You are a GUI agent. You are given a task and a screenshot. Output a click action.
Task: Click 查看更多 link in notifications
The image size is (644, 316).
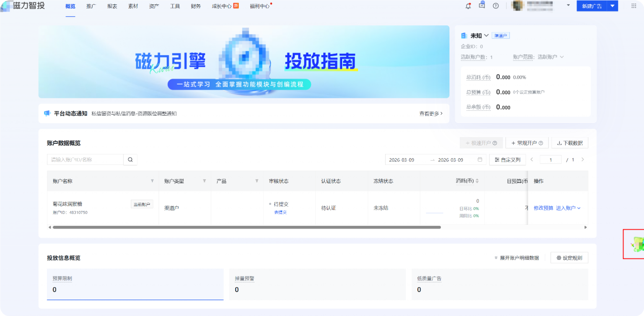pos(431,114)
